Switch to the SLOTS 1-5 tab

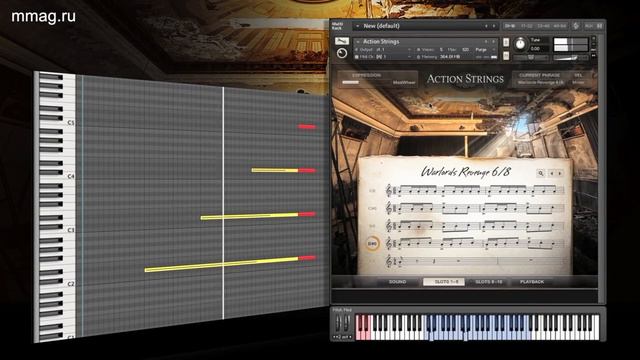(444, 282)
